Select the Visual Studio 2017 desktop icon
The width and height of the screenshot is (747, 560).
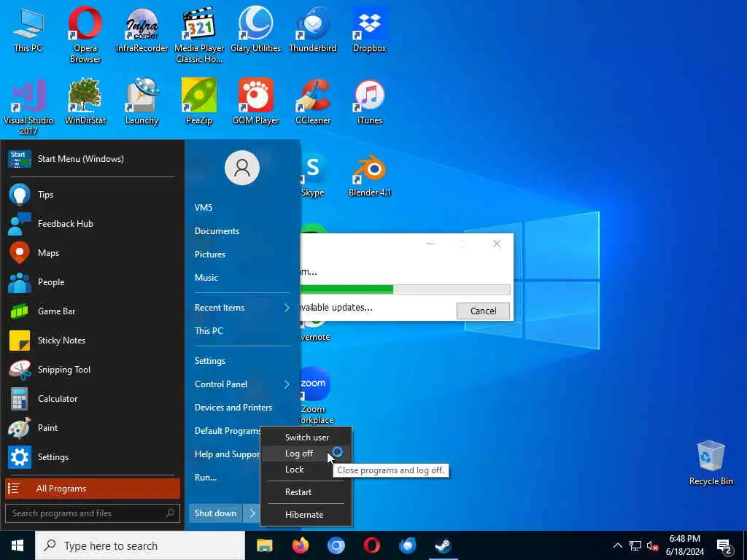28,106
